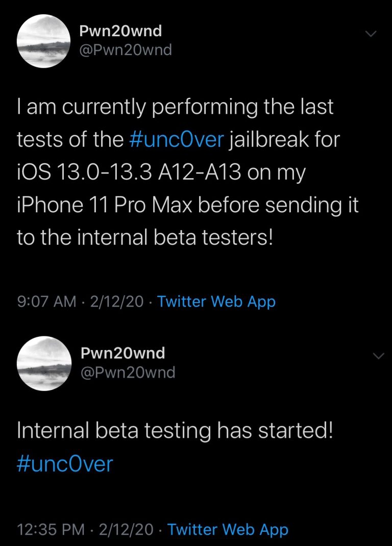
Task: Tap the 'to the internal beta testers!' line
Action: click(145, 238)
